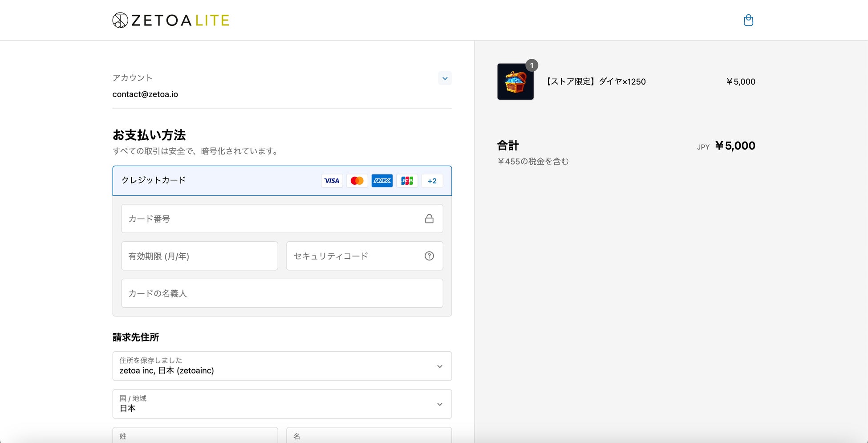This screenshot has width=868, height=443.
Task: Click the 【ストア限定】ダイヤ×1250 product name
Action: click(596, 81)
